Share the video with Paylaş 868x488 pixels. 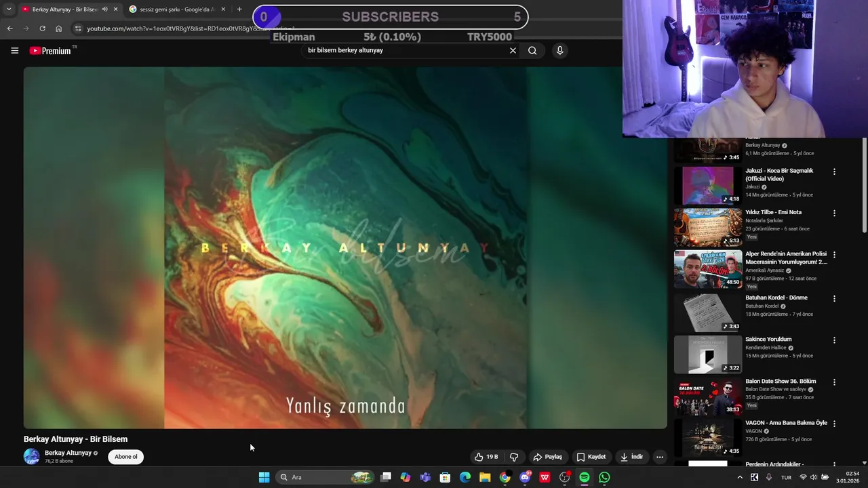[x=547, y=457]
